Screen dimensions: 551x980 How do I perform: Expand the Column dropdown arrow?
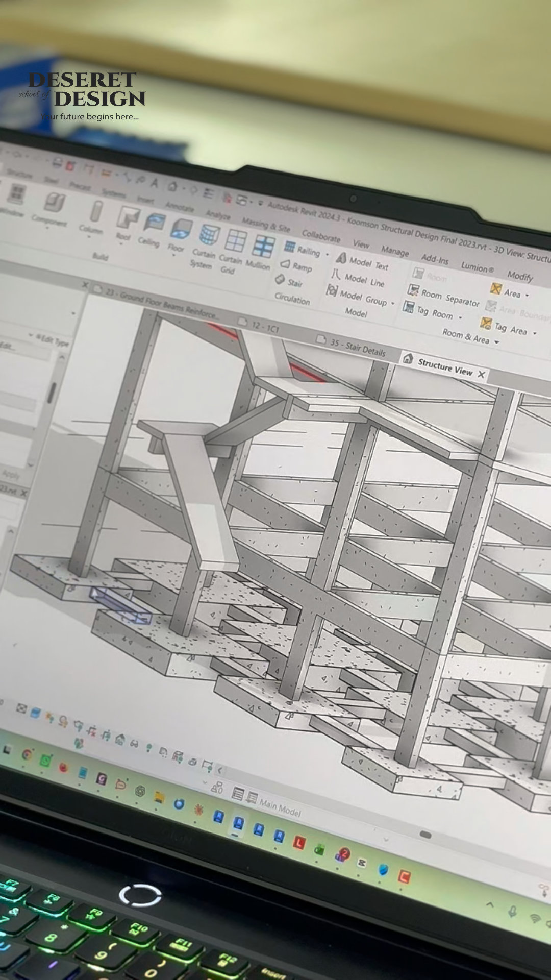tap(90, 236)
